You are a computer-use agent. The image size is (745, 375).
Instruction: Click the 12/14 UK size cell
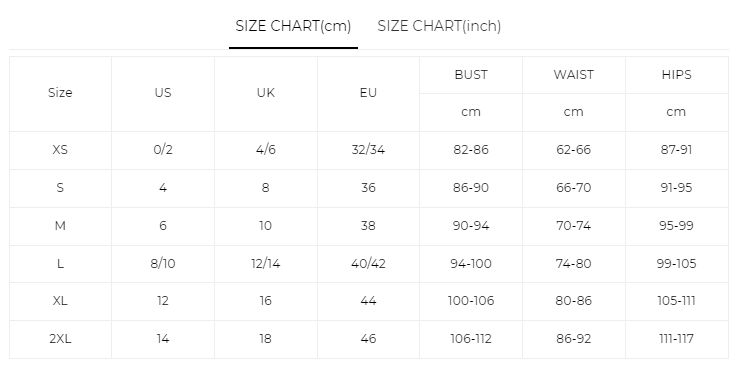(x=266, y=263)
